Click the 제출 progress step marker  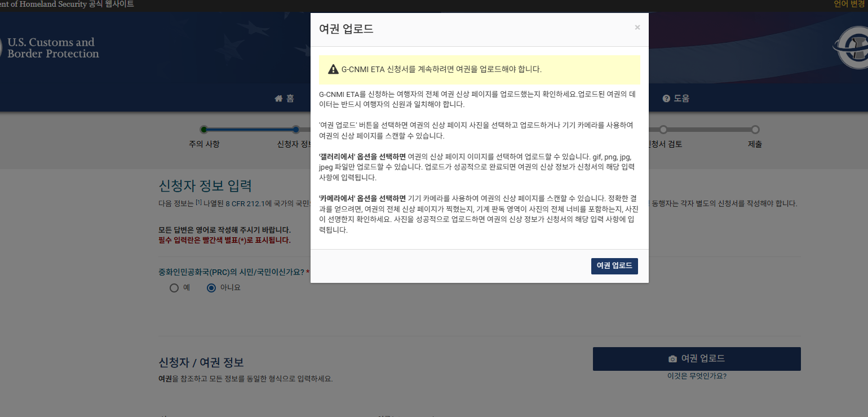[755, 130]
